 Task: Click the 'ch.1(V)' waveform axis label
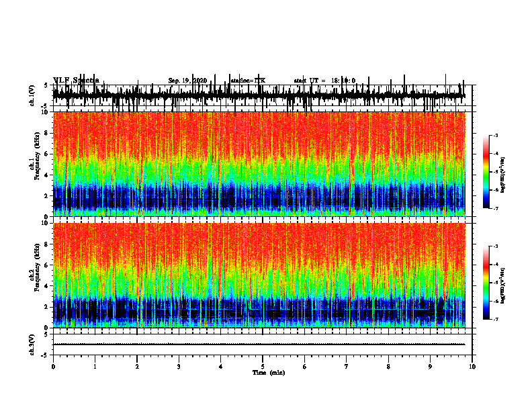(32, 95)
